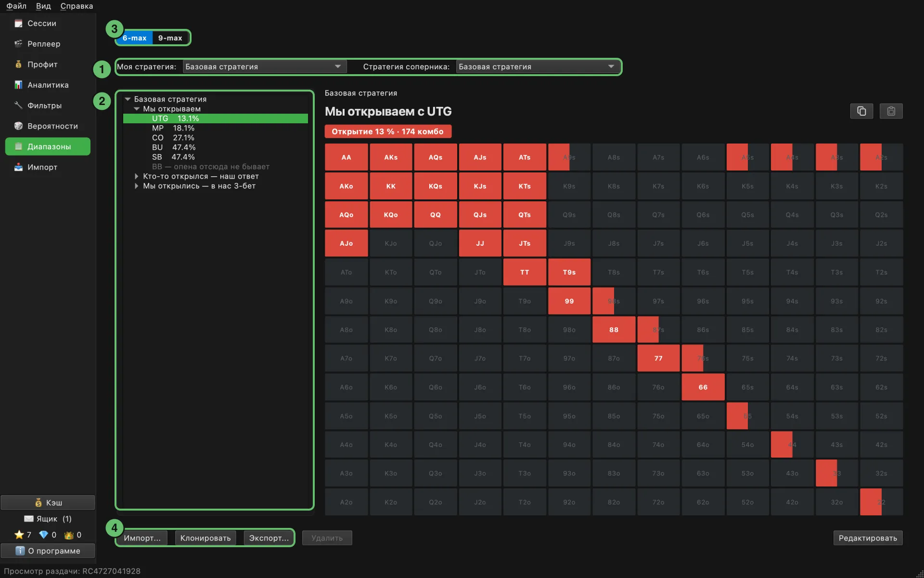Open the Сессии sidebar icon
924x578 pixels.
[x=18, y=23]
